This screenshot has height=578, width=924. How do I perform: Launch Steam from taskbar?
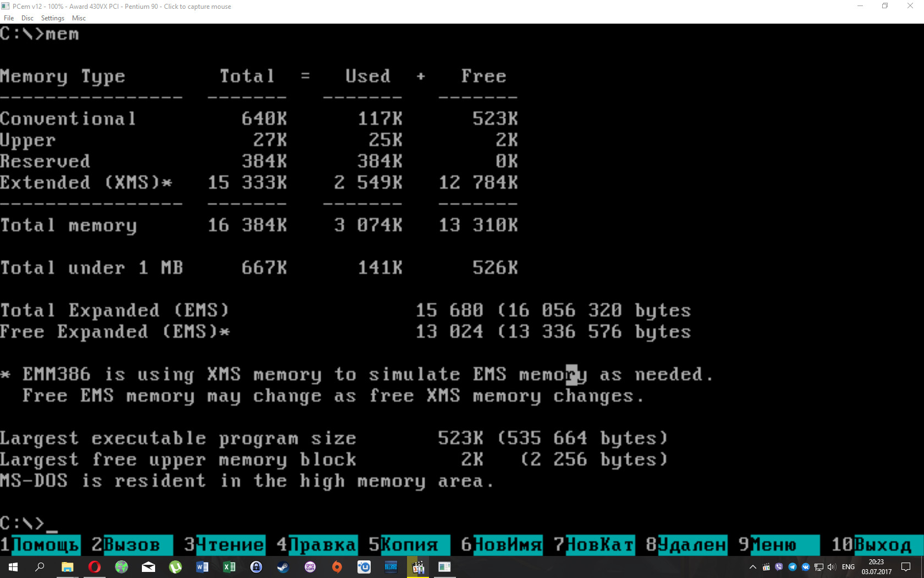point(283,567)
